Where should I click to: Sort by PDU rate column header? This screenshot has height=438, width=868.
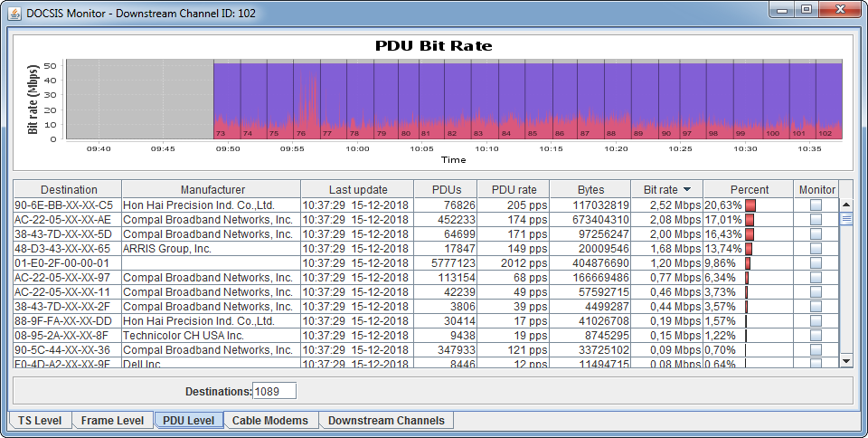point(514,189)
